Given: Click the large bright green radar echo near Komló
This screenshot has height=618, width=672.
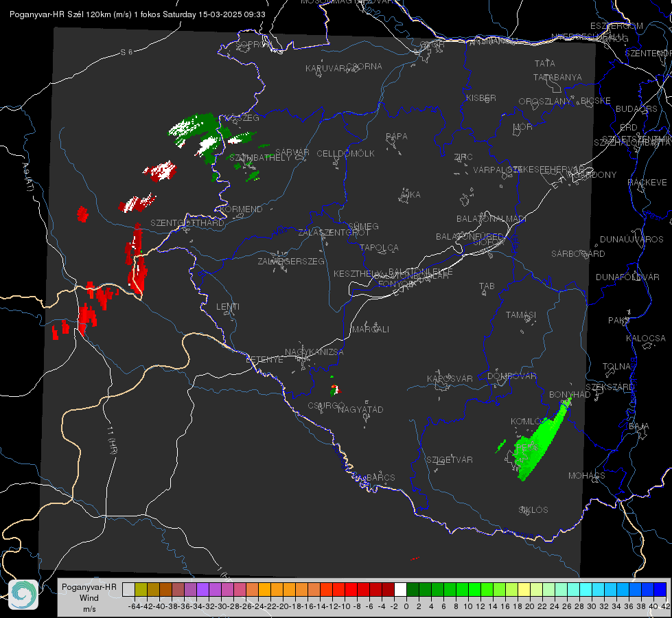Looking at the screenshot, I should (x=539, y=444).
